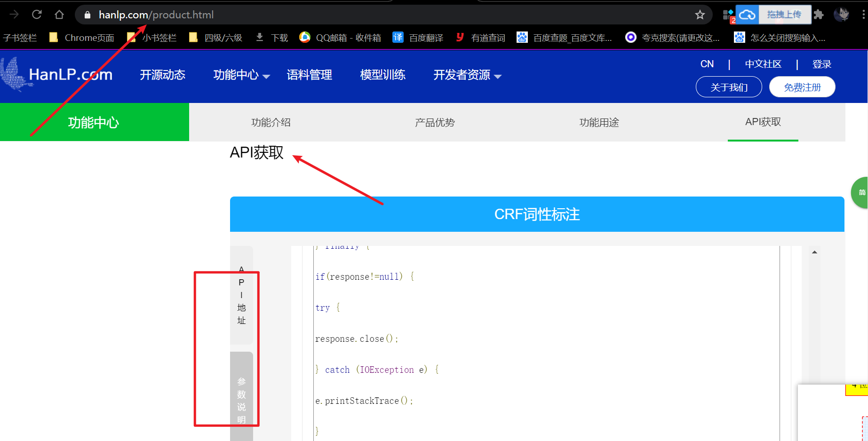Open the 百度翻译 bookmark icon

[398, 37]
